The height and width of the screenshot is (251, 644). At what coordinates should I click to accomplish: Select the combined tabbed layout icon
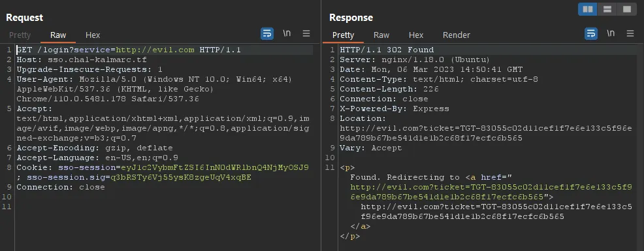point(627,9)
